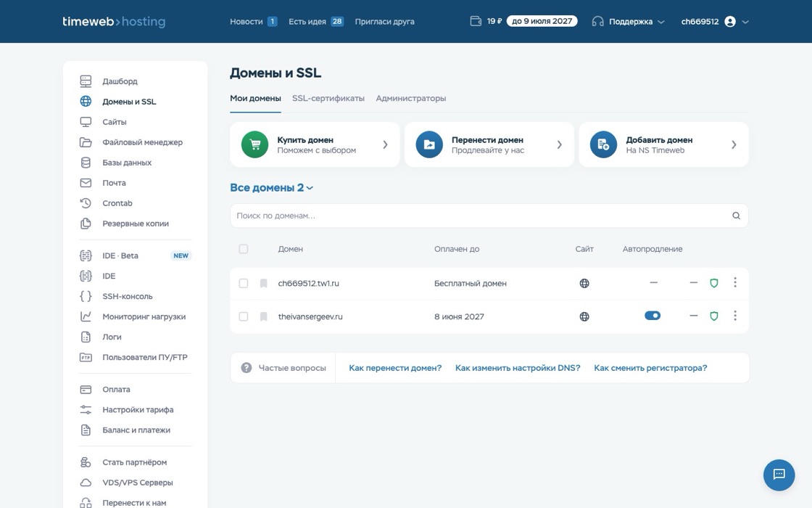Image resolution: width=812 pixels, height=508 pixels.
Task: Open the Резервные копии icon
Action: tap(86, 224)
